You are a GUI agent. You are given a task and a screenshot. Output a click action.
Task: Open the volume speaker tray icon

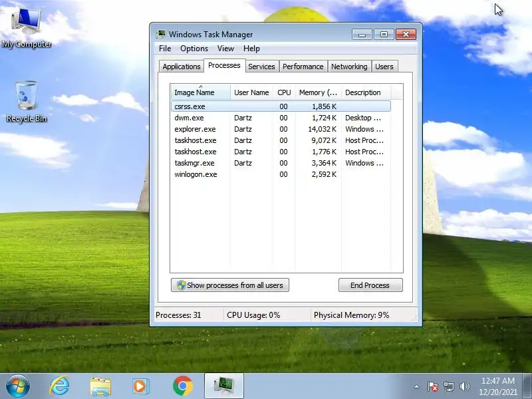click(464, 386)
